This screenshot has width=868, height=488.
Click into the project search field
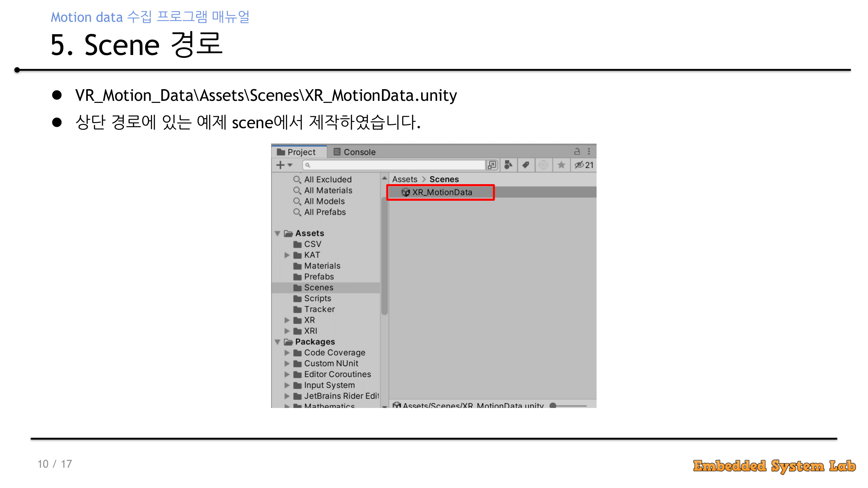pos(394,165)
